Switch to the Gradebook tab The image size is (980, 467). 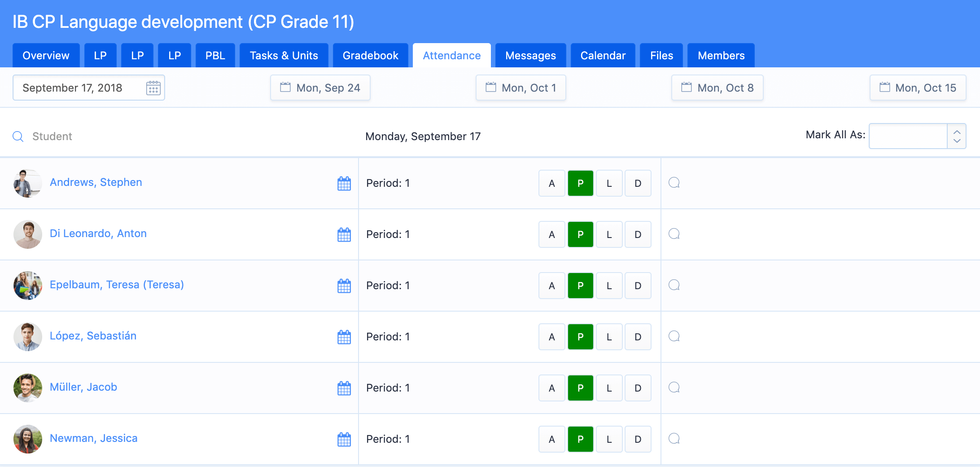371,56
